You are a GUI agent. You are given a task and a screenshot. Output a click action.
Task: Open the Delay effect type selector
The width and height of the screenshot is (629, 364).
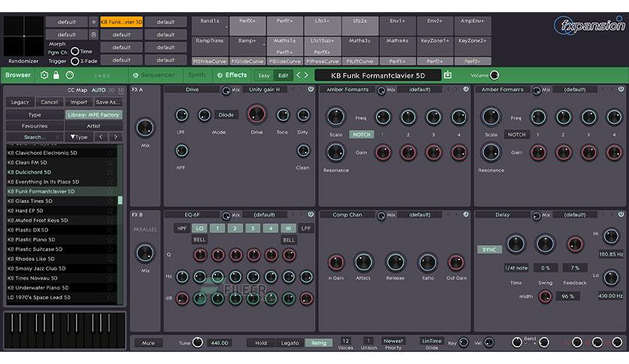(x=503, y=214)
